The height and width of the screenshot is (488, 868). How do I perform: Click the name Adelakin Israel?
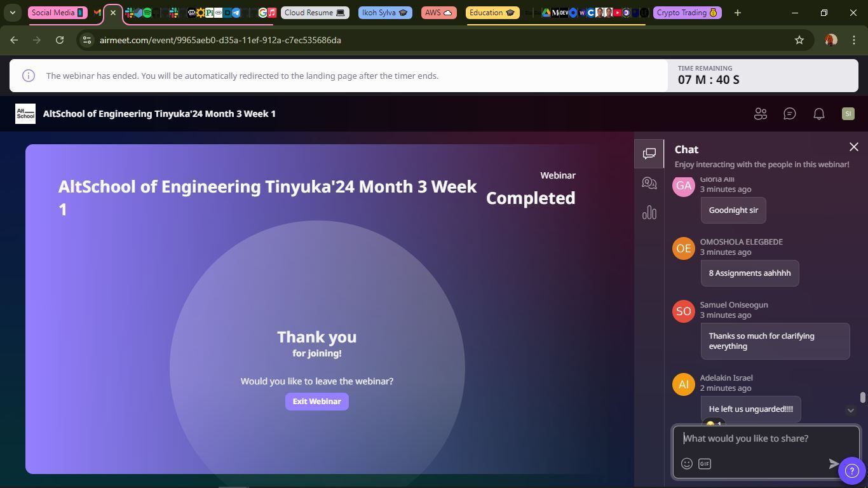726,378
